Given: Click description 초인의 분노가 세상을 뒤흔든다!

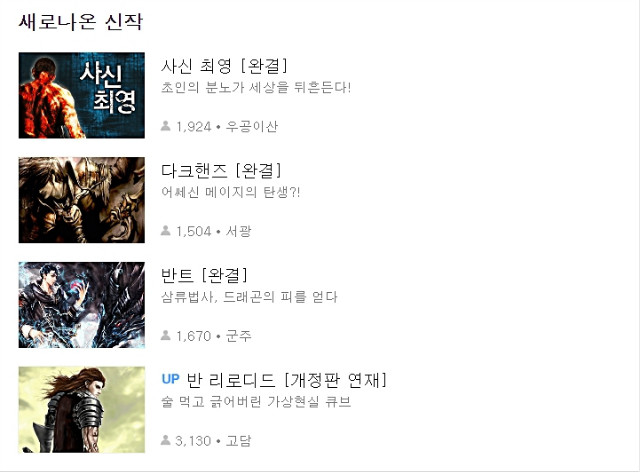Looking at the screenshot, I should click(256, 87).
